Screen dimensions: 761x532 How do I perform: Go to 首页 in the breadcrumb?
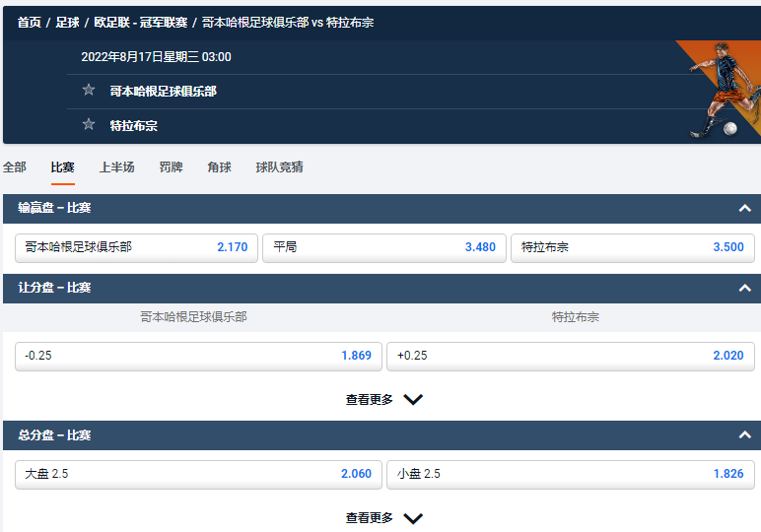coord(29,22)
